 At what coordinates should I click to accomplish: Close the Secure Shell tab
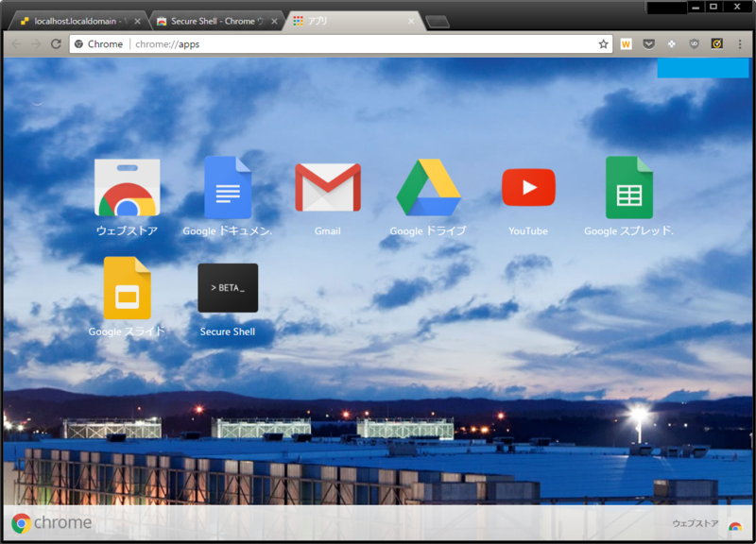[x=274, y=21]
